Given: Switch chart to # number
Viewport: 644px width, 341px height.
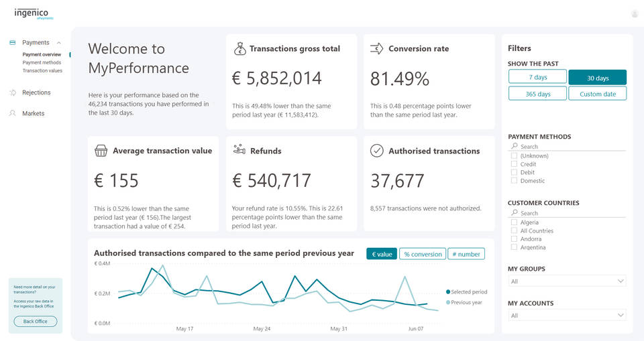Looking at the screenshot, I should point(466,254).
